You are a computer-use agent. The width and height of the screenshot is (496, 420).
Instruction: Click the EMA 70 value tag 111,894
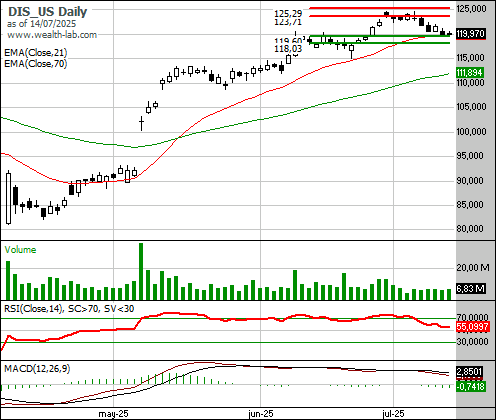click(470, 73)
